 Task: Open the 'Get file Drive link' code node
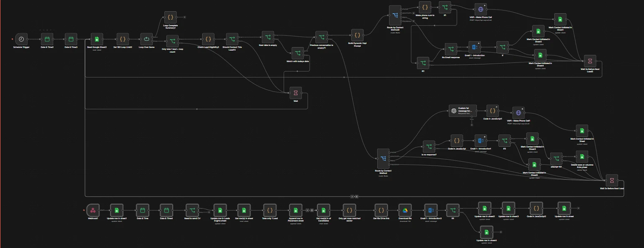pos(381,210)
